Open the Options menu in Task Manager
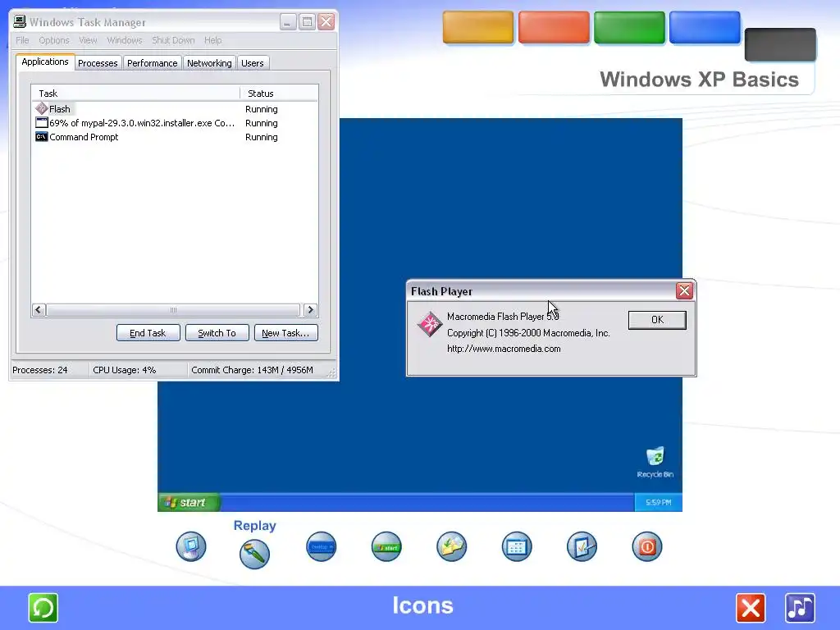Image resolution: width=840 pixels, height=630 pixels. point(53,40)
